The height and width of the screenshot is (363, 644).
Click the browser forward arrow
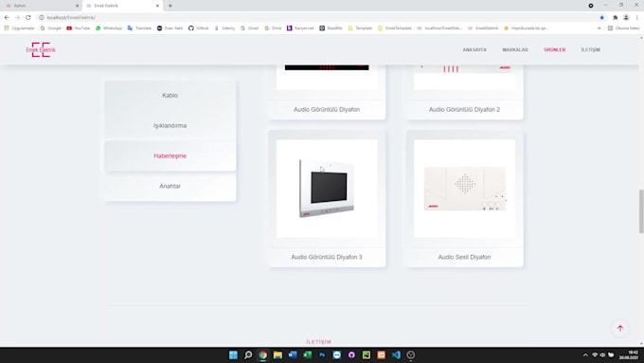click(x=17, y=18)
